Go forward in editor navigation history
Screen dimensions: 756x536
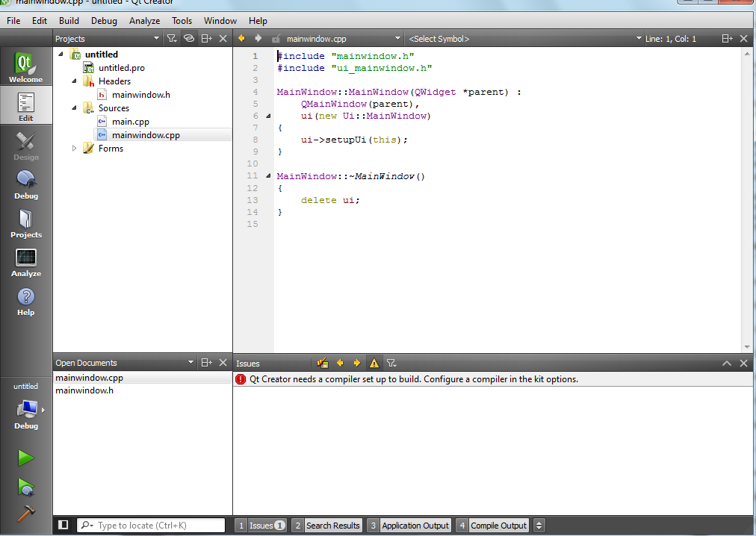[x=258, y=38]
